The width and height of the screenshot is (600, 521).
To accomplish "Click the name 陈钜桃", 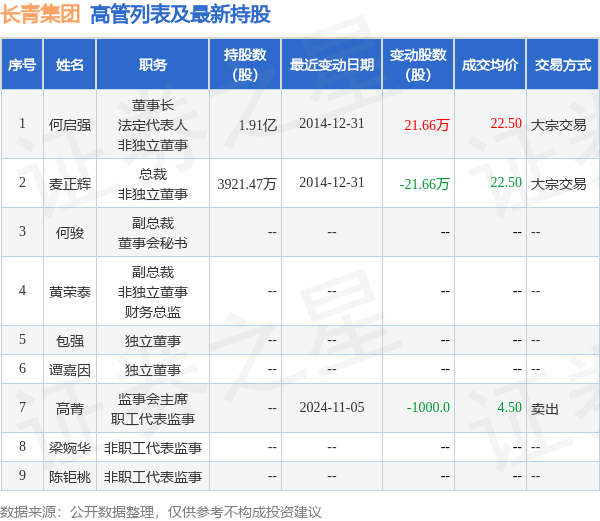I will click(70, 477).
